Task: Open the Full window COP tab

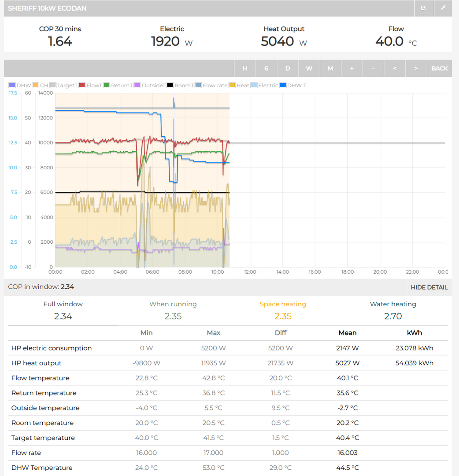Action: tap(63, 310)
